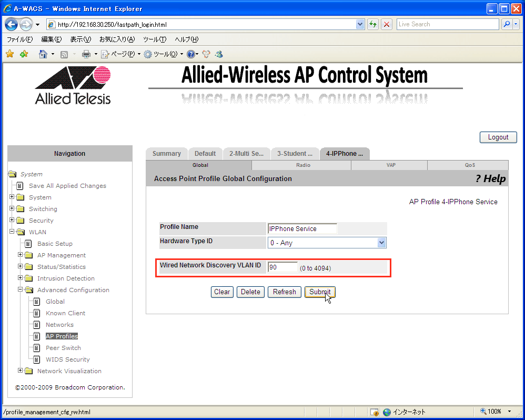This screenshot has height=420, width=525.
Task: Click the Add to Favorites star-plus icon
Action: point(24,54)
